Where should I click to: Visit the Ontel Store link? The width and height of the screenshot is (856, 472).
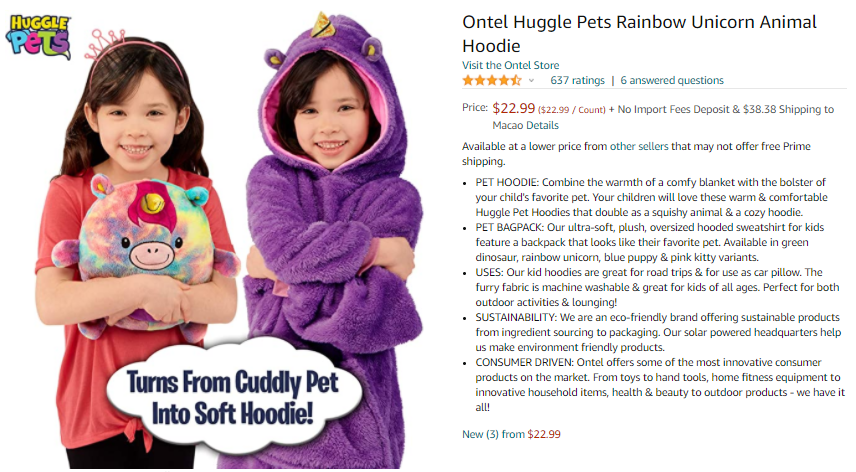click(x=510, y=65)
